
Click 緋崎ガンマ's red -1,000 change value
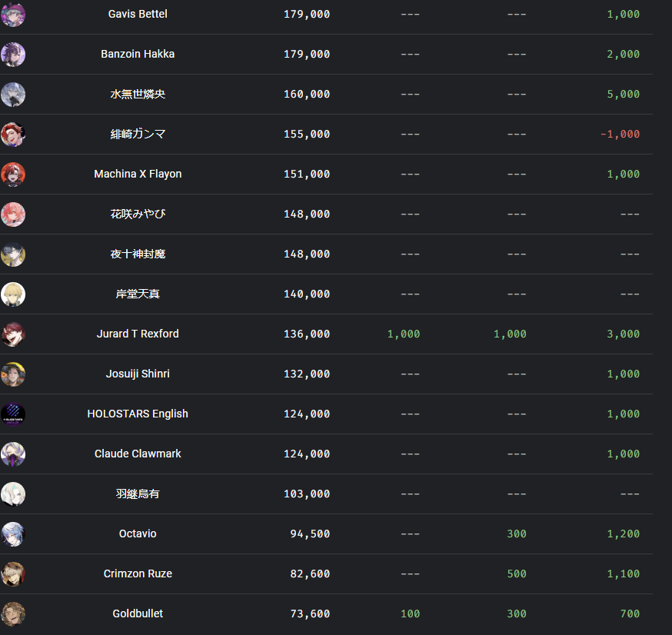pos(620,134)
